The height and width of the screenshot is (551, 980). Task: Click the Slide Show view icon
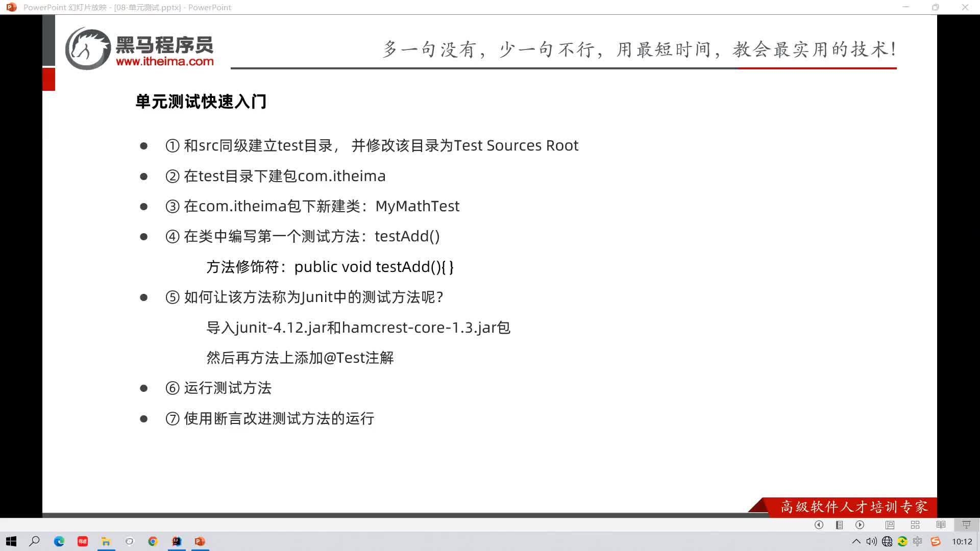point(966,524)
